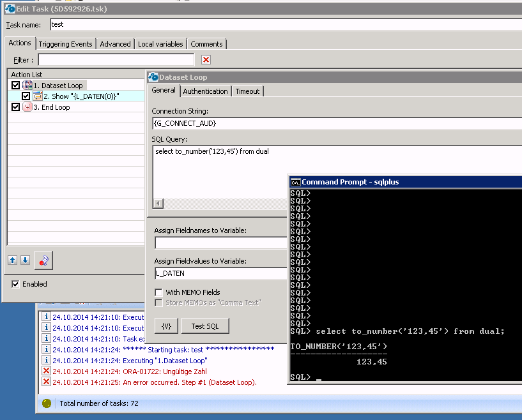Enable With MEMO Fields checkbox

pyautogui.click(x=159, y=292)
